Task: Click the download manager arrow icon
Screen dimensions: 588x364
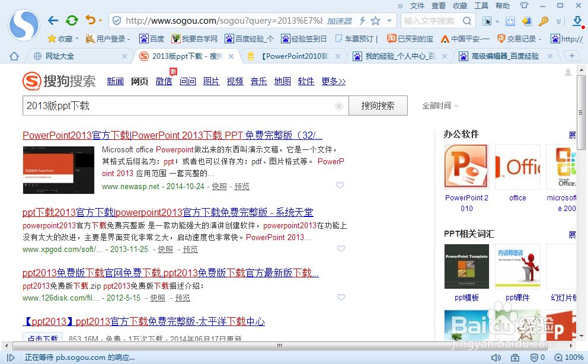Action: (x=578, y=20)
